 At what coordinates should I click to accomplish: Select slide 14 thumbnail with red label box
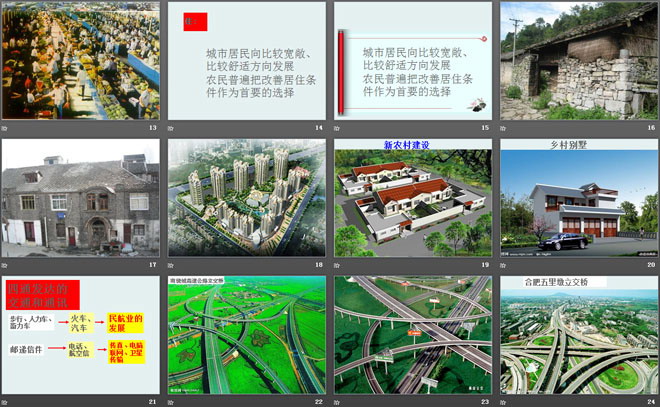click(247, 61)
